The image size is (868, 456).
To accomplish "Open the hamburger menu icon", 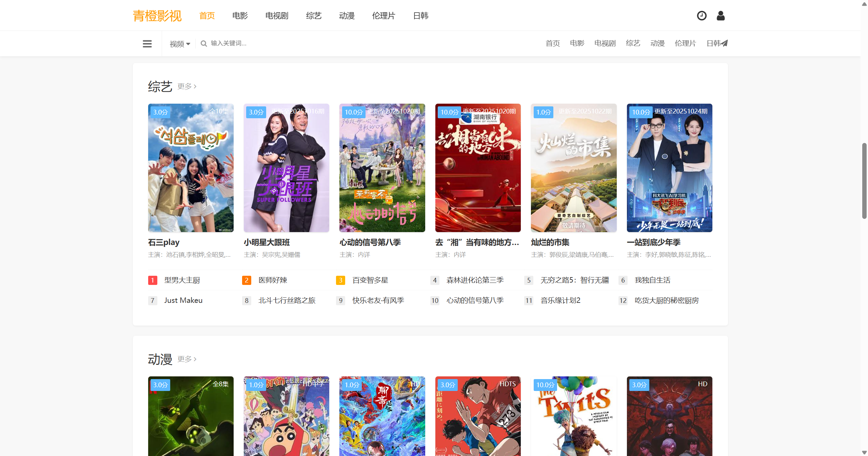I will (147, 44).
